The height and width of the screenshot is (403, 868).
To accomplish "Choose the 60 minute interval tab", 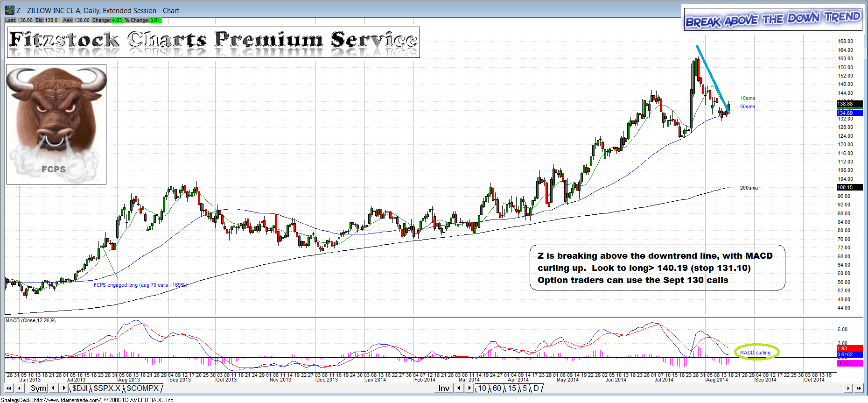I will 497,388.
